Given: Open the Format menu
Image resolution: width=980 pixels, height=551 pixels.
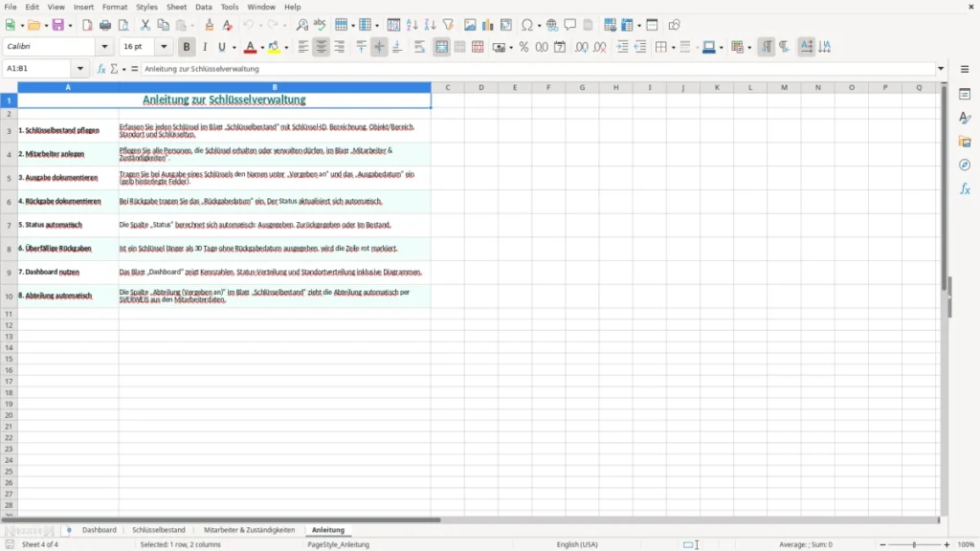Looking at the screenshot, I should 115,7.
